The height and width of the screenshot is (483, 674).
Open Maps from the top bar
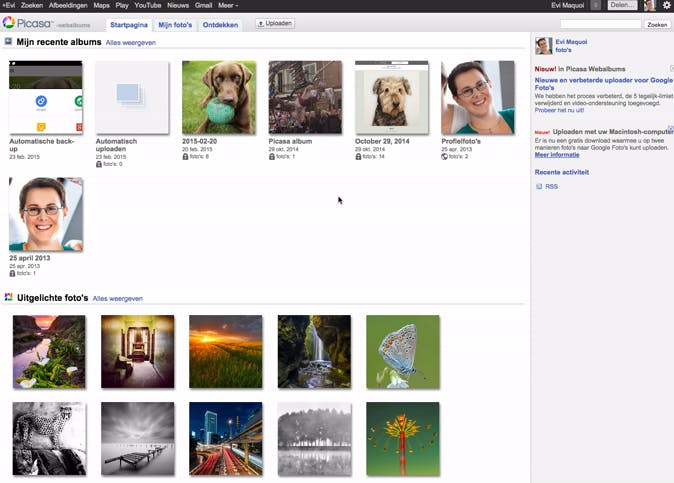101,5
